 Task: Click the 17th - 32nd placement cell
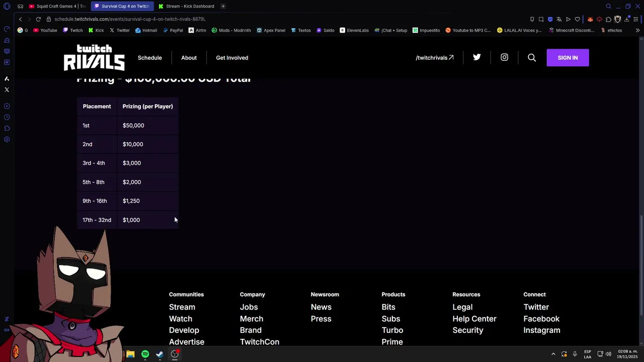(97, 220)
